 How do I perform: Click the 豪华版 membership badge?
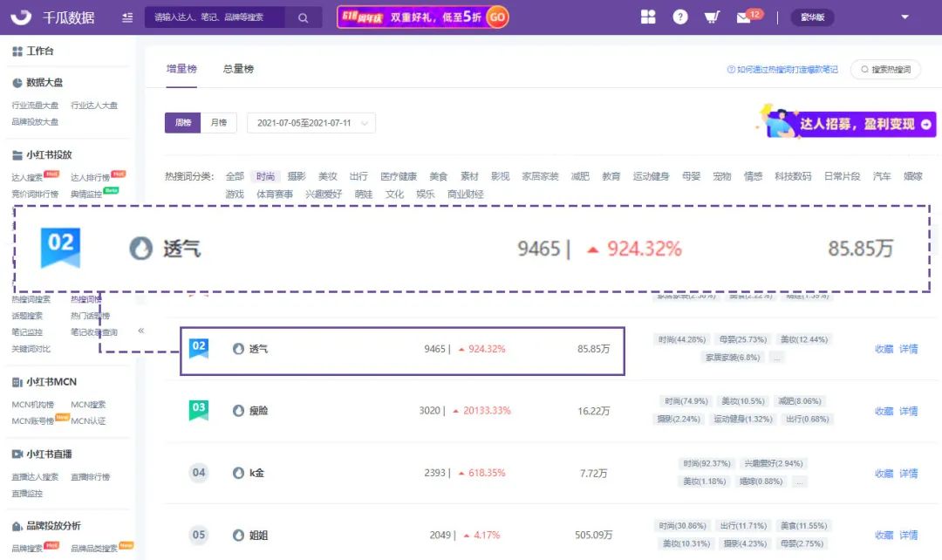(812, 17)
